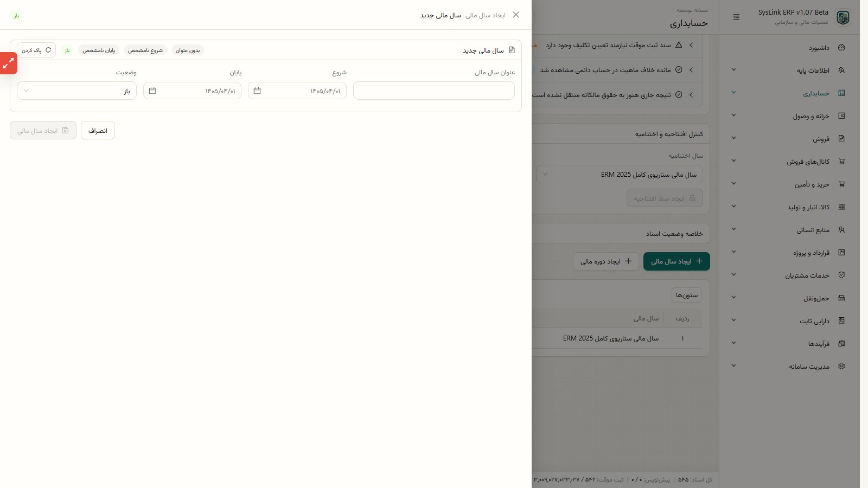Click warning triangle icon on سند ثبت موقت row
Screen dimensions: 868x488
[679, 45]
